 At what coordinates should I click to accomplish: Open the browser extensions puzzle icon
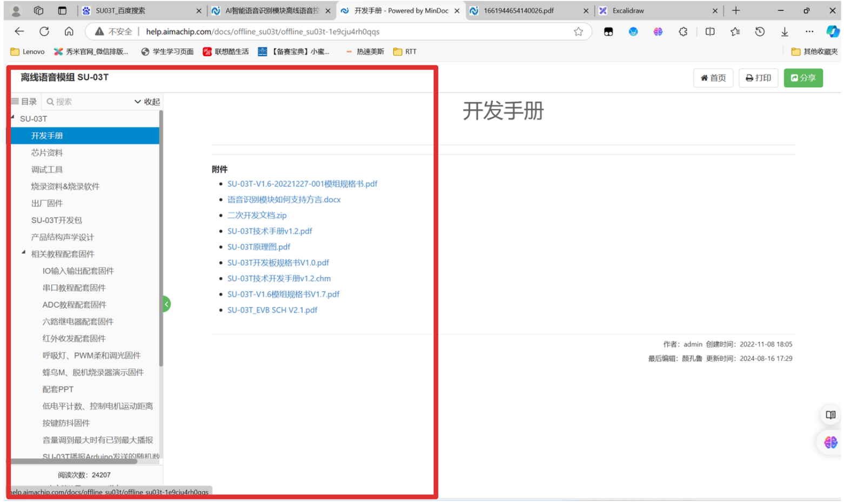(x=683, y=31)
